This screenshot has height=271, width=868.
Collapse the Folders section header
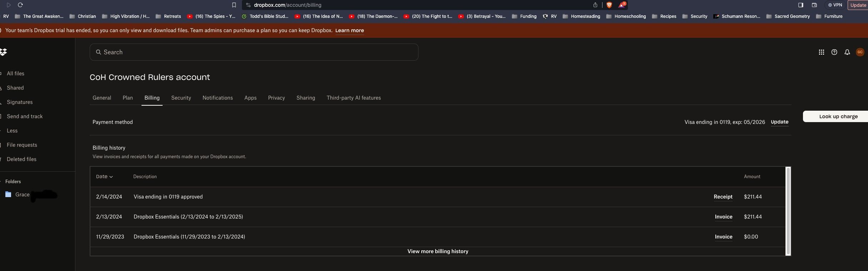pos(13,181)
